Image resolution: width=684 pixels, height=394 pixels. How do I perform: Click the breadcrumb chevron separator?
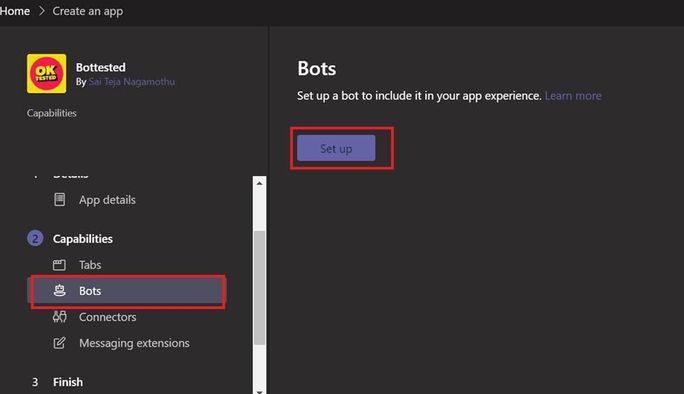coord(42,11)
